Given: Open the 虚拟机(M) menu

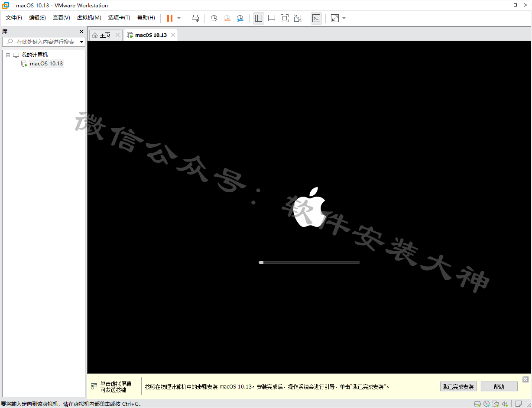Looking at the screenshot, I should click(89, 18).
